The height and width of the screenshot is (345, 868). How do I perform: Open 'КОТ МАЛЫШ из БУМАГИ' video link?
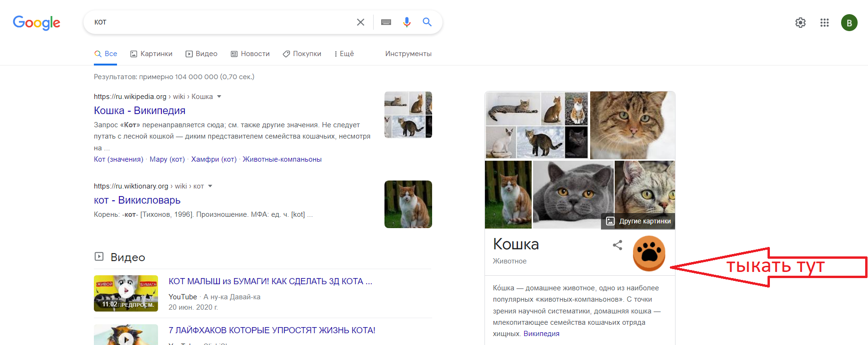pos(270,281)
